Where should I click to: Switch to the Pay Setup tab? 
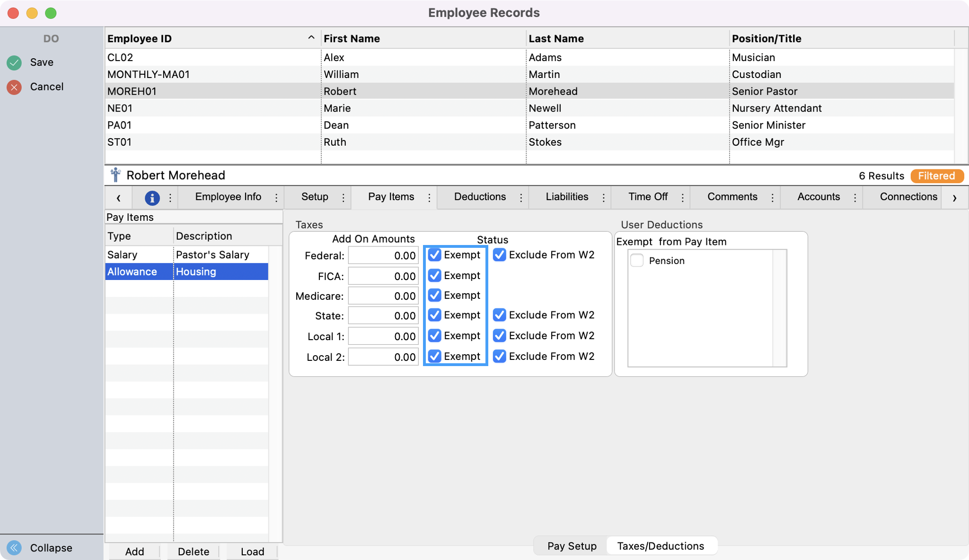[x=572, y=546]
